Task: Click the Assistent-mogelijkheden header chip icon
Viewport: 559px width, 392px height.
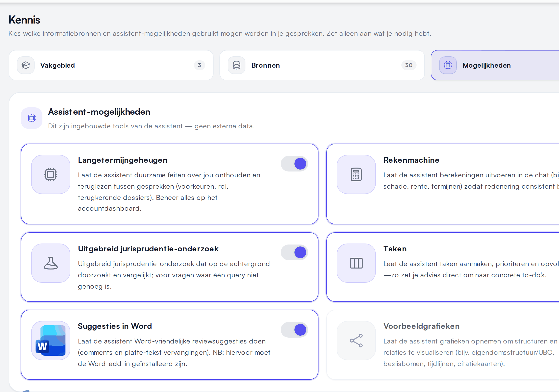Action: tap(32, 118)
